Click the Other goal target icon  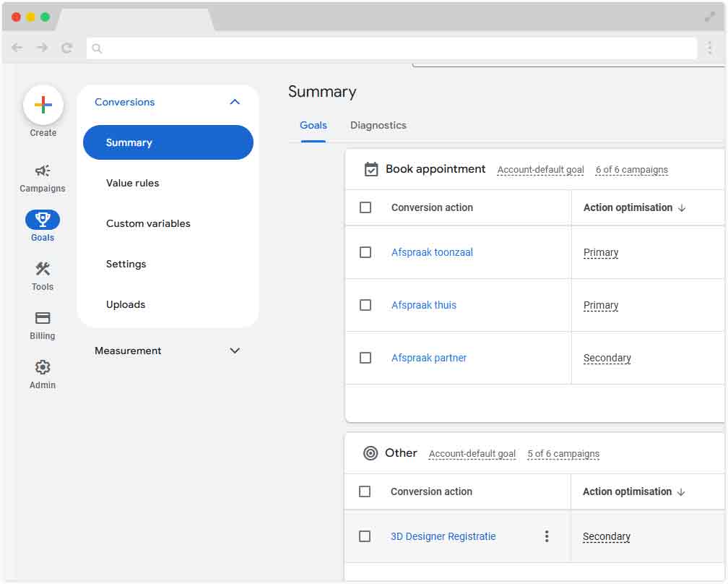[x=370, y=453]
